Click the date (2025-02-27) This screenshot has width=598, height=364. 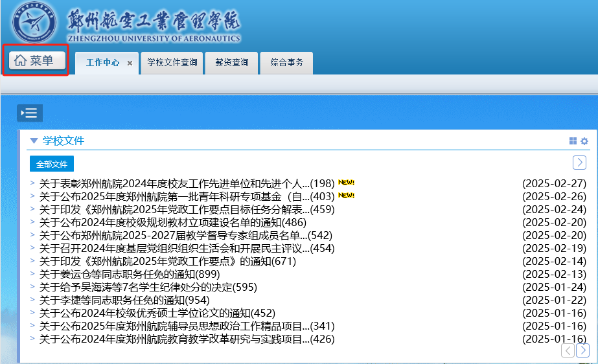tap(554, 184)
